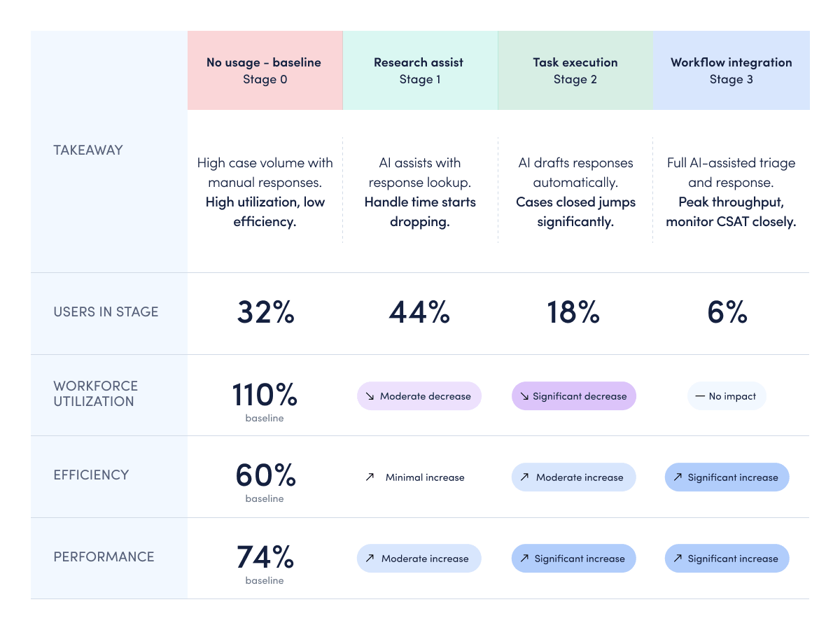Select the Workflow integration Stage 3 header
This screenshot has width=840, height=630.
pyautogui.click(x=731, y=71)
